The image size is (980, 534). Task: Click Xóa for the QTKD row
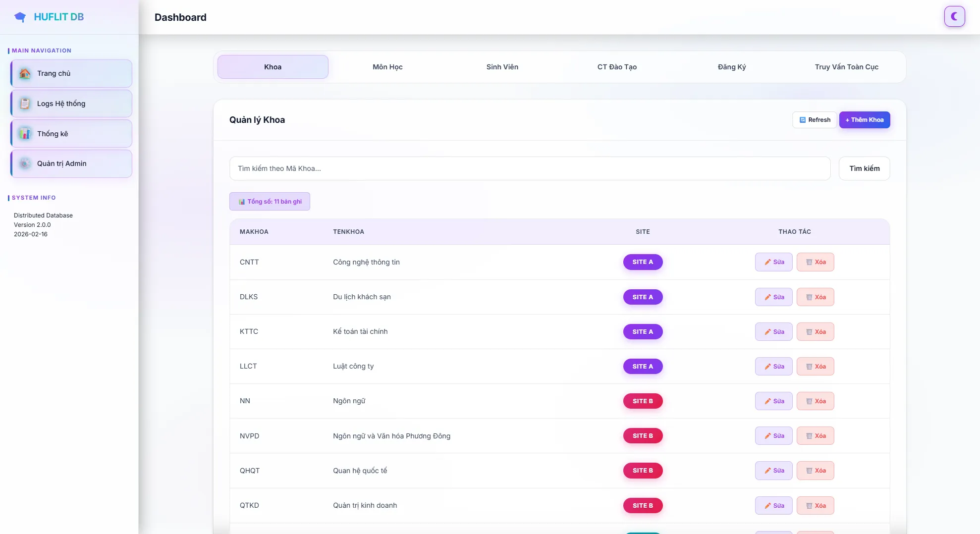pos(816,505)
